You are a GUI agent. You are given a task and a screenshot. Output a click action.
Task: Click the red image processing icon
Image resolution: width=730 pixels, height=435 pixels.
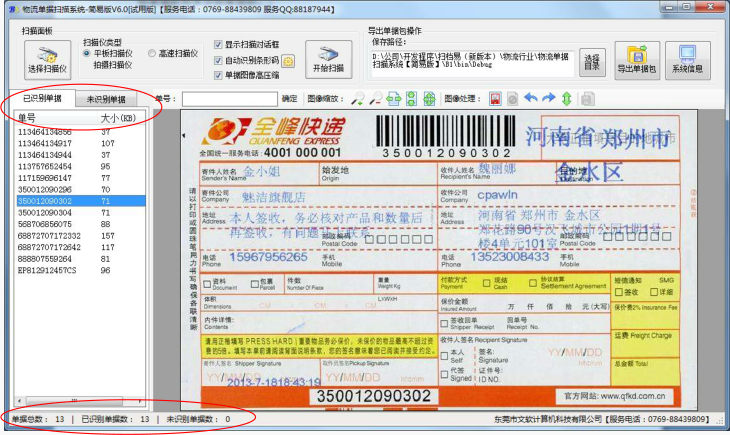pos(495,99)
